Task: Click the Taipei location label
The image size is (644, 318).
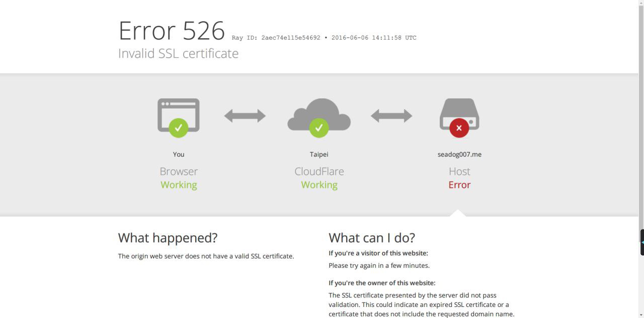Action: tap(319, 154)
